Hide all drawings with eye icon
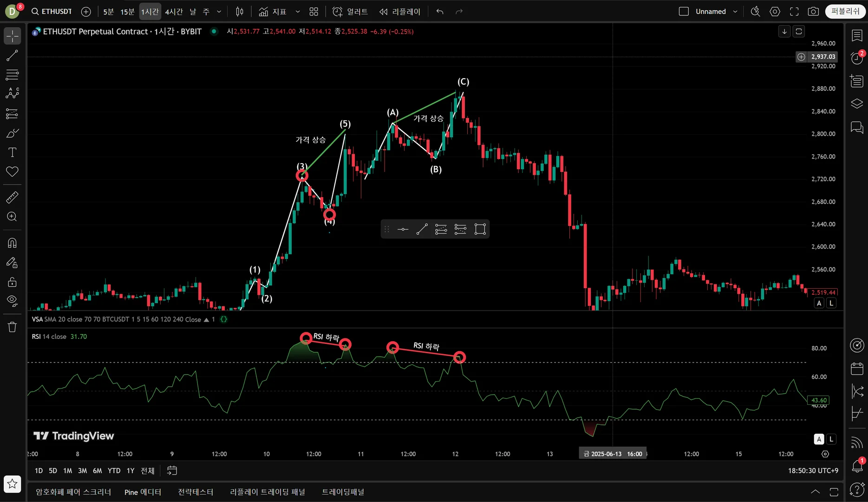This screenshot has width=868, height=502. [x=13, y=301]
